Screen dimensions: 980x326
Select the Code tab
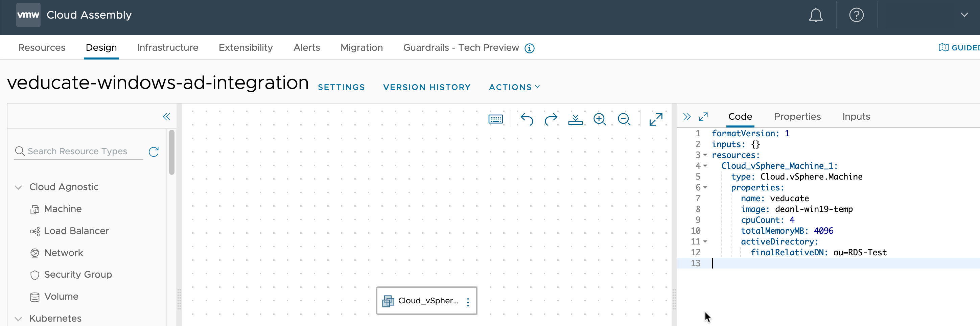(740, 117)
